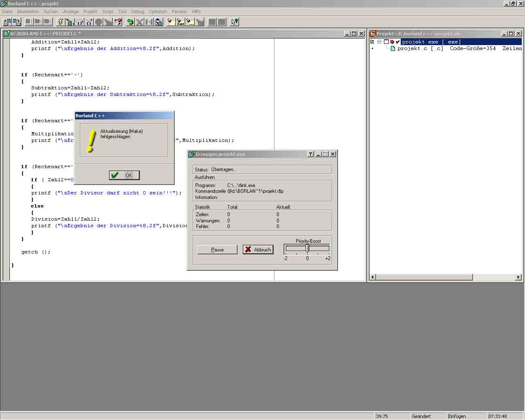Image resolution: width=525 pixels, height=420 pixels.
Task: Click the '39:75' cursor position in status bar
Action: pyautogui.click(x=382, y=416)
